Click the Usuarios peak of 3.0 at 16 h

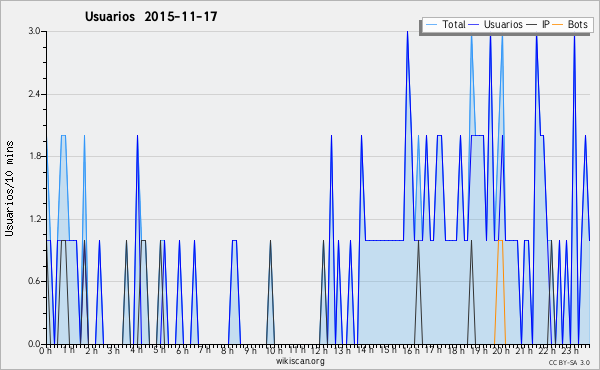[408, 32]
